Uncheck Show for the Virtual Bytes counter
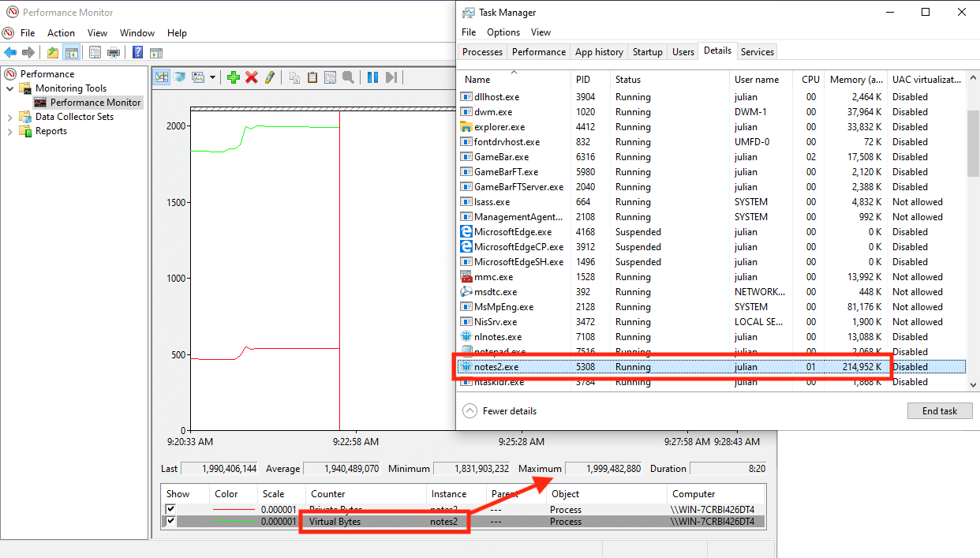This screenshot has width=980, height=558. 170,522
